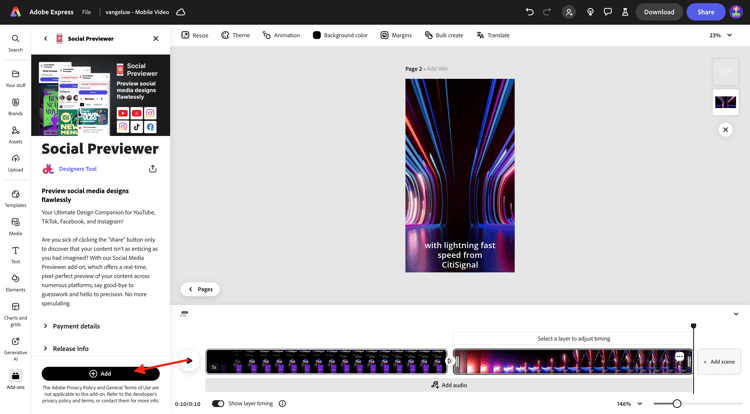Screen dimensions: 750x414
Task: Open the comments icon in header
Action: click(607, 12)
